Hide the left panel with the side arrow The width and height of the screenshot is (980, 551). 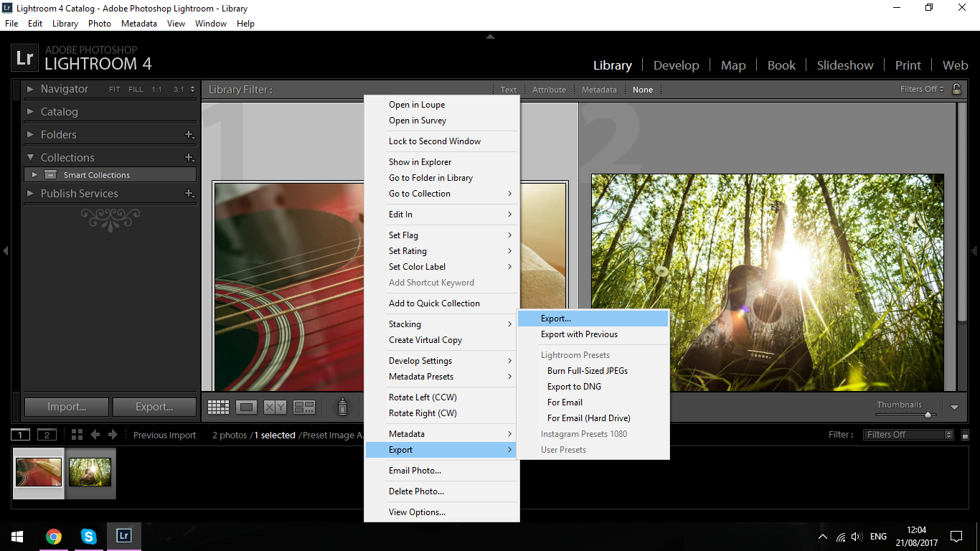coord(6,251)
